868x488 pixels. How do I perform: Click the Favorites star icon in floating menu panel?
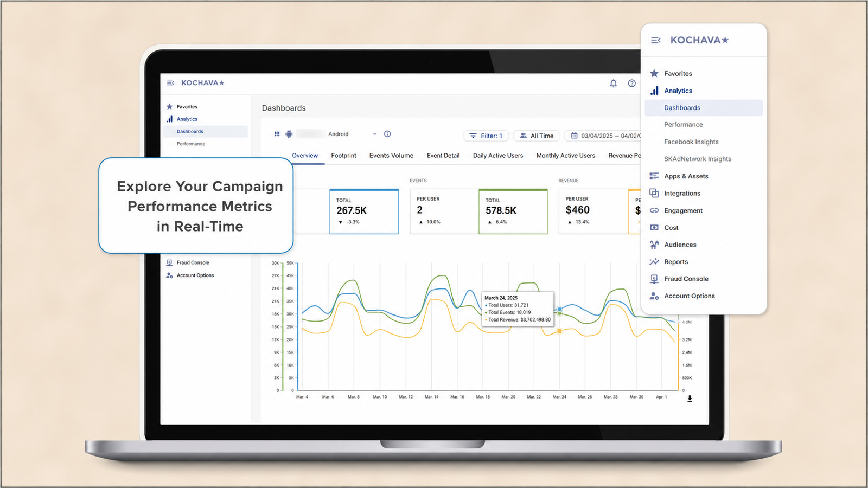[654, 73]
